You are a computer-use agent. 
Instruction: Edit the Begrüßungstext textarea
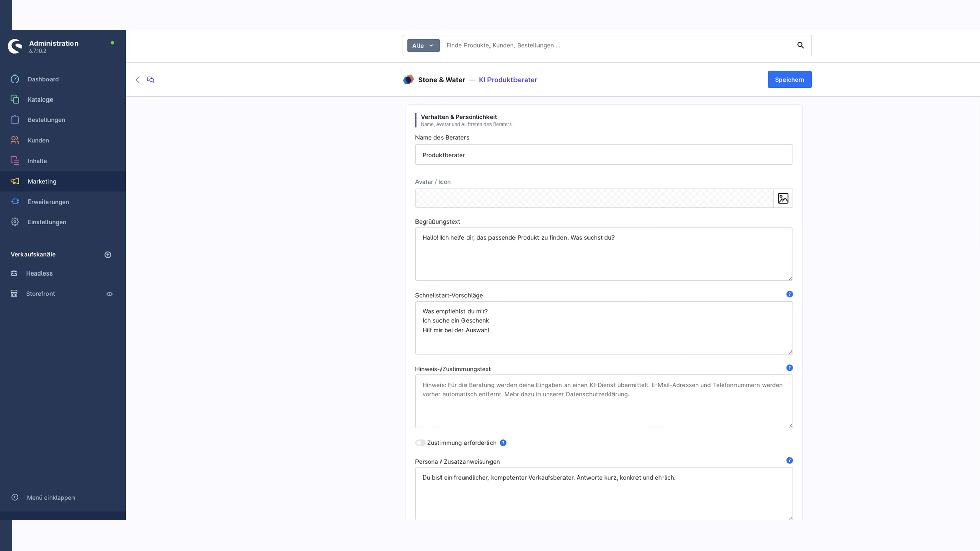[604, 254]
